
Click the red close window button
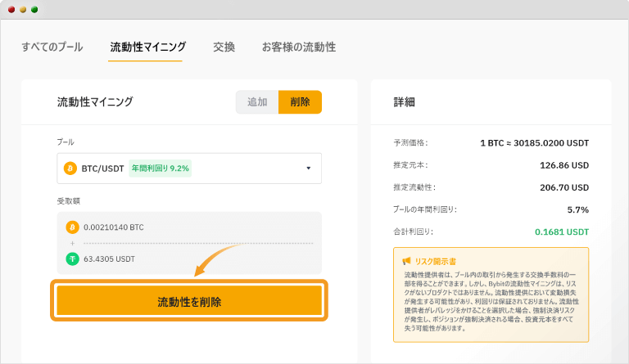coord(11,10)
